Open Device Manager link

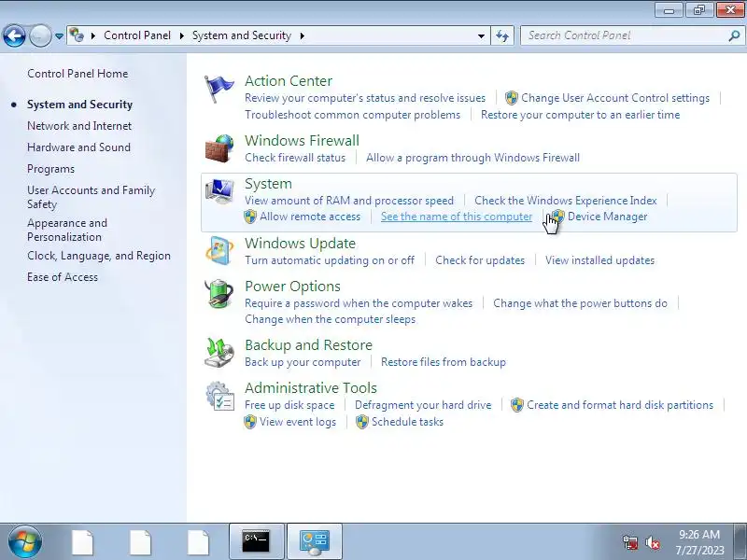[x=608, y=217]
